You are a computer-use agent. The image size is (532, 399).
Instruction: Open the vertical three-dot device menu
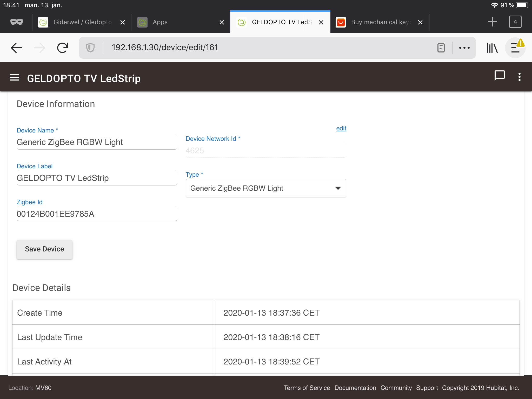(519, 77)
